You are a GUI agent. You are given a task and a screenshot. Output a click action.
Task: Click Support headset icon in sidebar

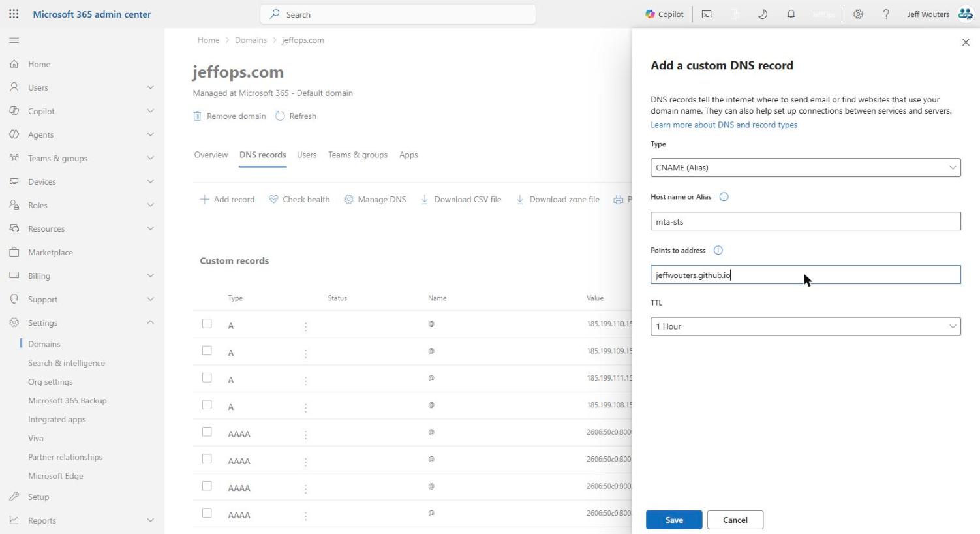coord(14,299)
